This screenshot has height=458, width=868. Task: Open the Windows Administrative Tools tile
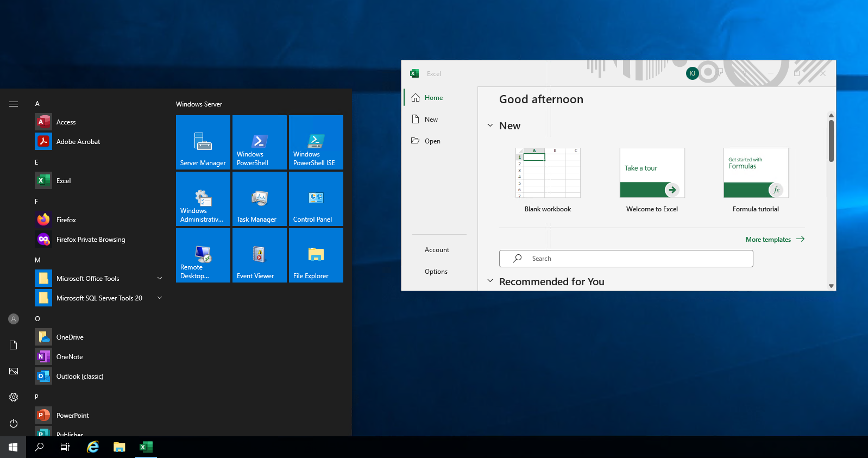(203, 199)
